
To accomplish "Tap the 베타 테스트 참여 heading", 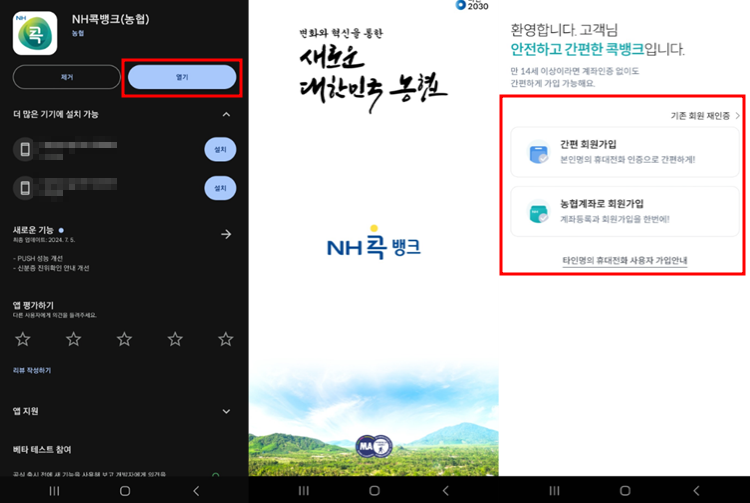I will pyautogui.click(x=42, y=449).
